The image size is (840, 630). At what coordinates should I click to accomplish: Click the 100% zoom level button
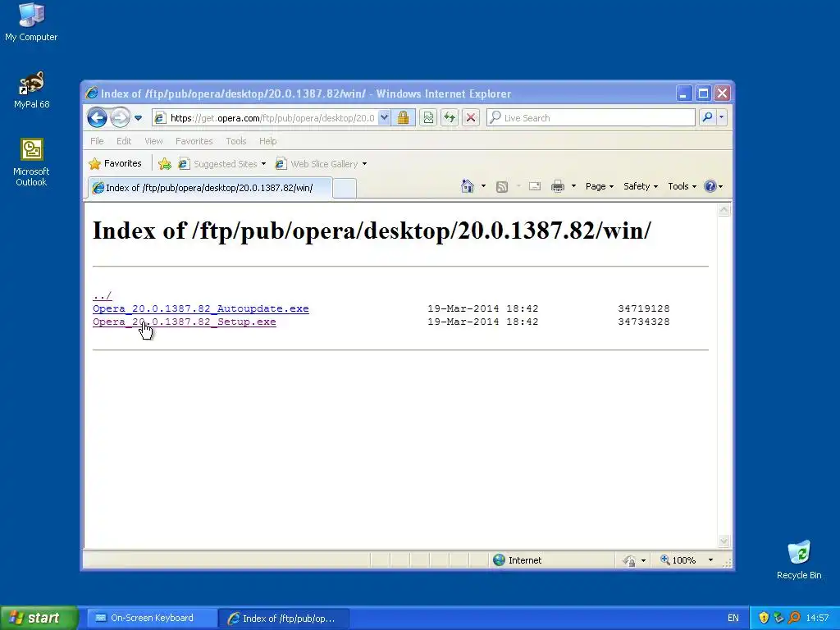(678, 560)
